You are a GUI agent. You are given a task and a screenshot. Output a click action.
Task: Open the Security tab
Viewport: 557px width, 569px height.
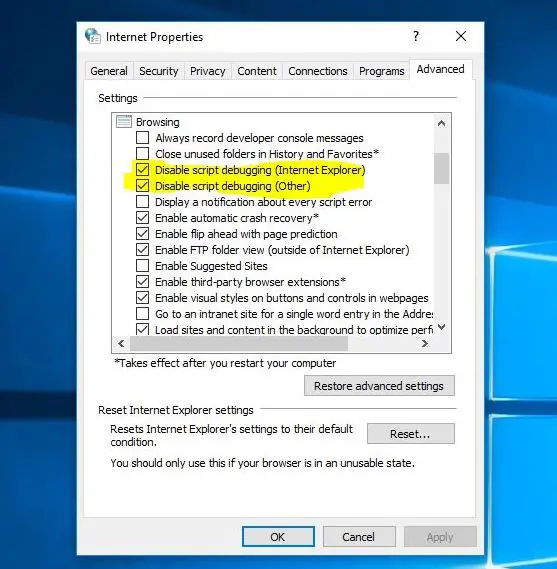159,71
